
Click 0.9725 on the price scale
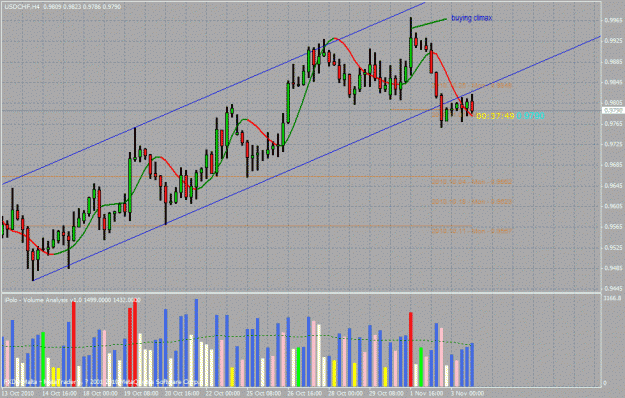[613, 145]
